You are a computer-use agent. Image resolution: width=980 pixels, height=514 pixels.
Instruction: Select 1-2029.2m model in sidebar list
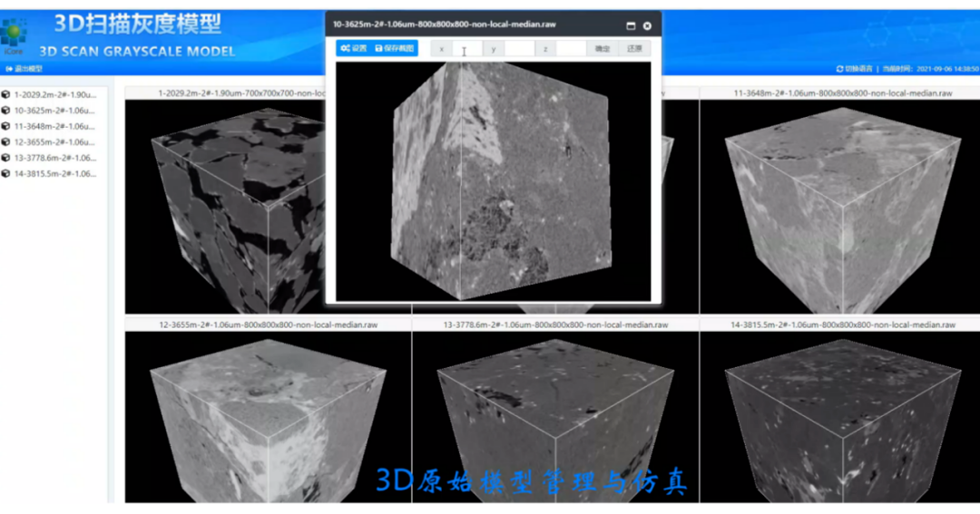(x=54, y=94)
